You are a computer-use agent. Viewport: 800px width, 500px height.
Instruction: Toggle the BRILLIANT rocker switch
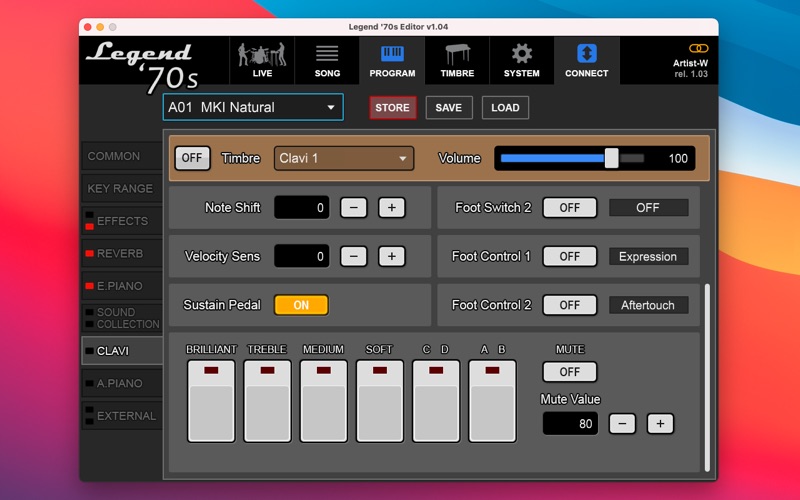click(x=211, y=401)
